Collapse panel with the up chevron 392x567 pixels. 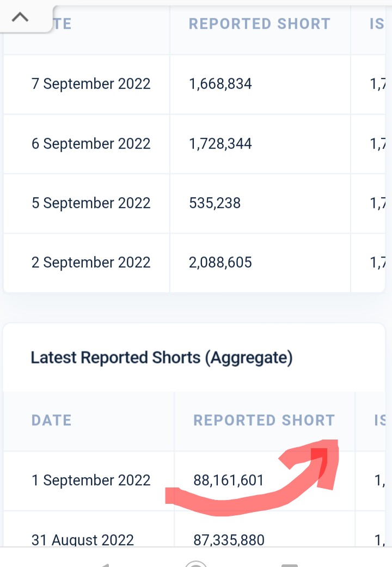(20, 17)
